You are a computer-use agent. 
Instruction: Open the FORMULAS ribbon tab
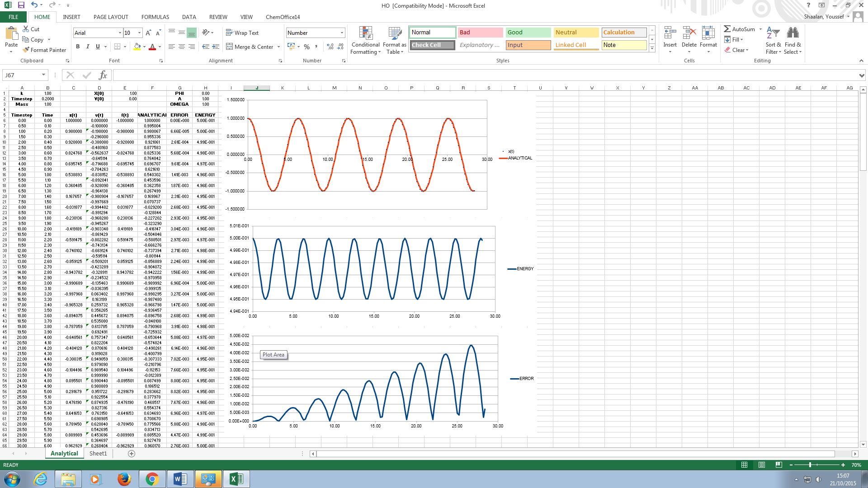click(x=155, y=17)
